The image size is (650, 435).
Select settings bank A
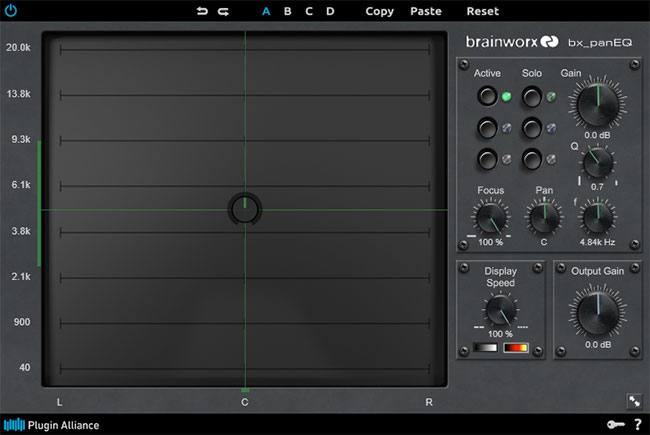tap(266, 12)
